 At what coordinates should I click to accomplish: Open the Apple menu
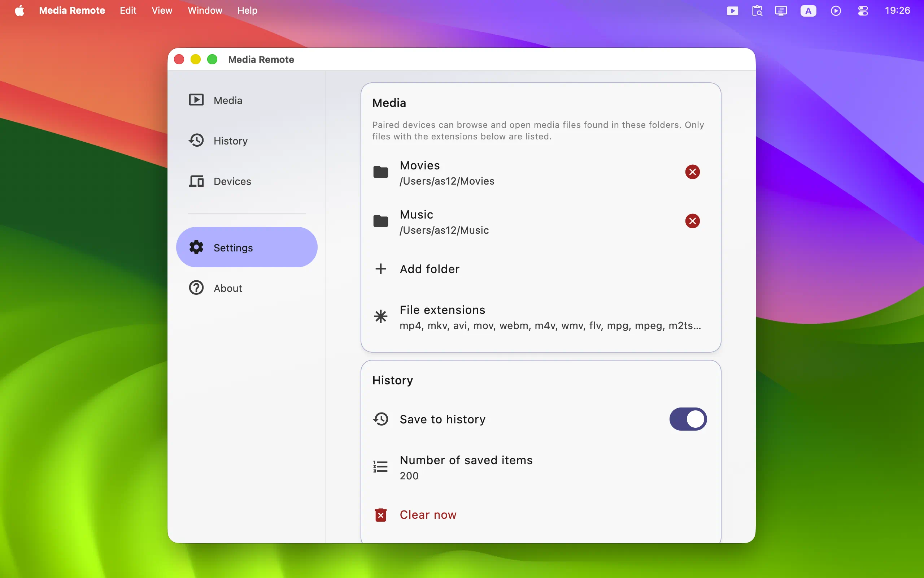[x=19, y=10]
